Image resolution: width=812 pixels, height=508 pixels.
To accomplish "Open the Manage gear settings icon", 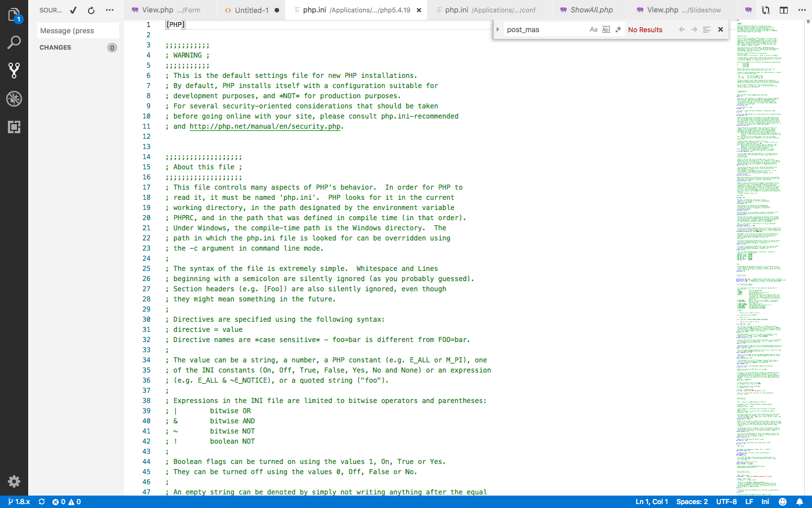I will click(x=14, y=481).
